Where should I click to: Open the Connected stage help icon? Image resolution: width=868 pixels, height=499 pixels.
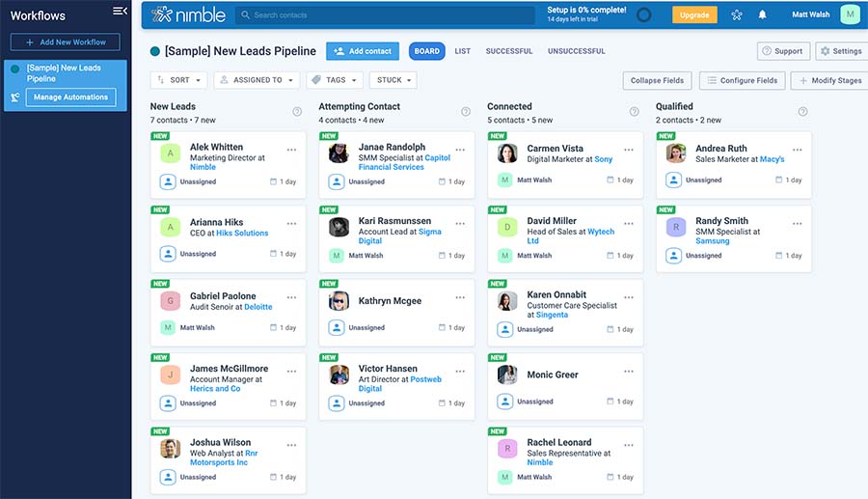tap(635, 111)
